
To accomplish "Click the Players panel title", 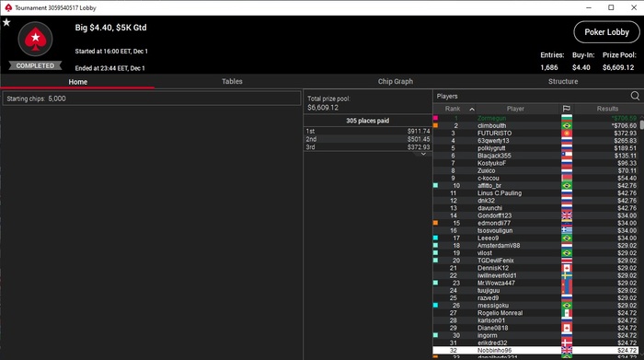I will click(x=447, y=96).
